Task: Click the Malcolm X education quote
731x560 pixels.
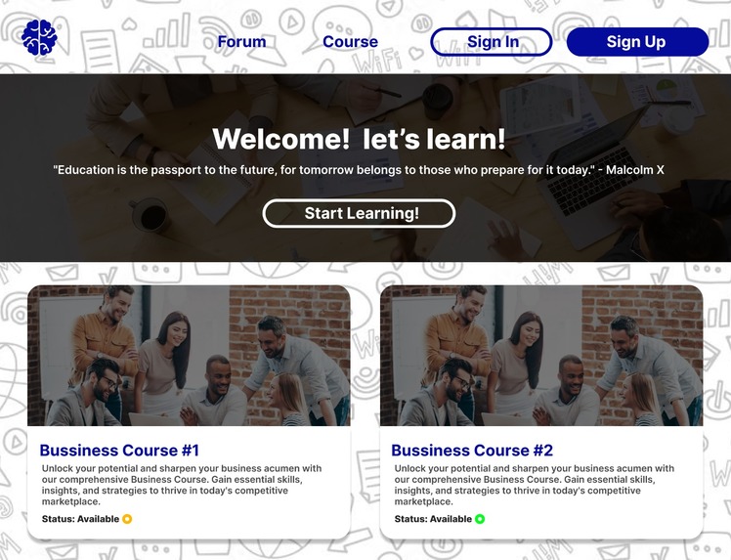Action: [359, 170]
